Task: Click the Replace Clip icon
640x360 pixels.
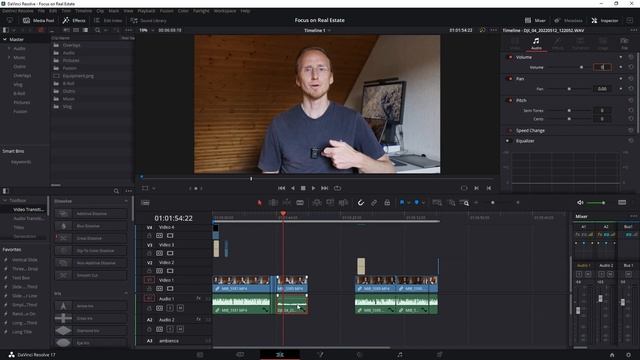Action: coord(344,202)
